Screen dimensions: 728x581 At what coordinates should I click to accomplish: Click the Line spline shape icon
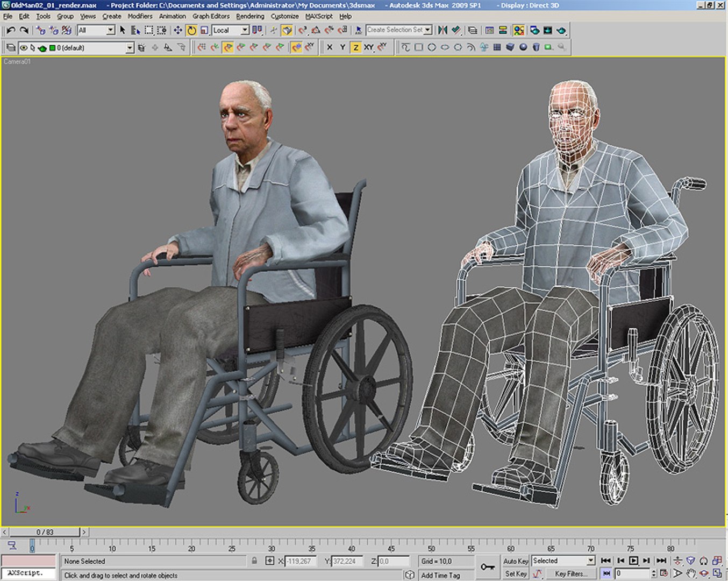[405, 47]
